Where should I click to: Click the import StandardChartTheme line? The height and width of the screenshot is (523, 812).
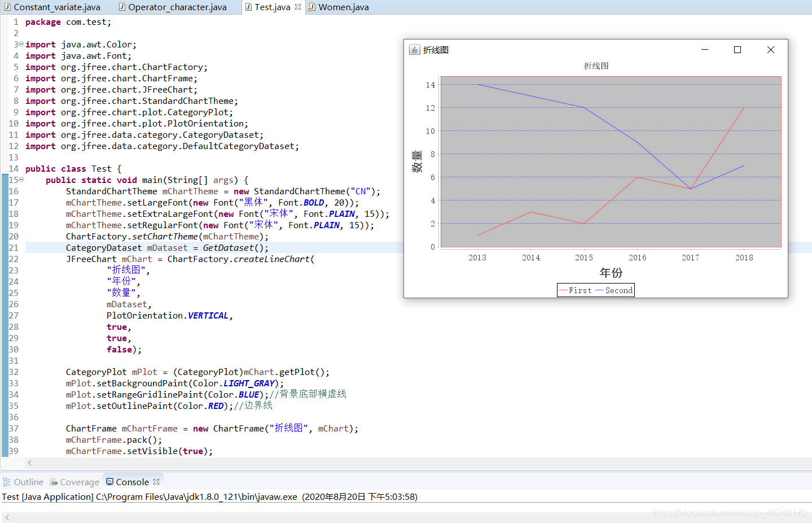[131, 101]
